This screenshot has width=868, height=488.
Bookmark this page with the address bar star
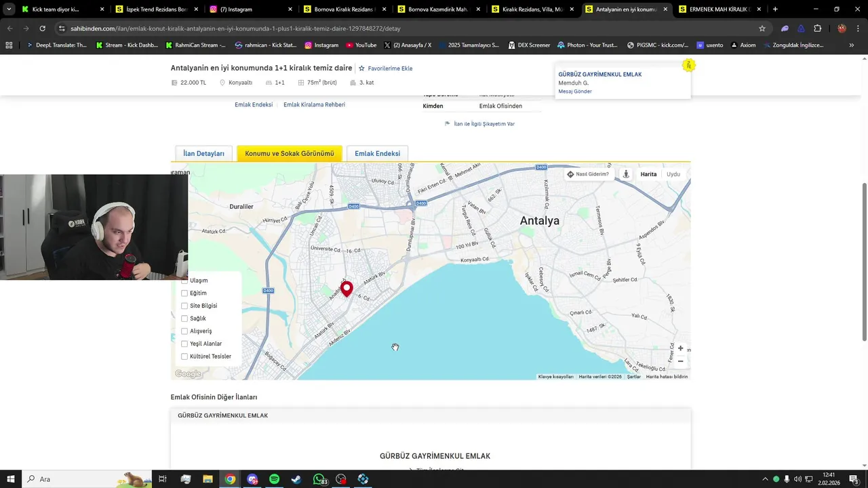pyautogui.click(x=762, y=28)
